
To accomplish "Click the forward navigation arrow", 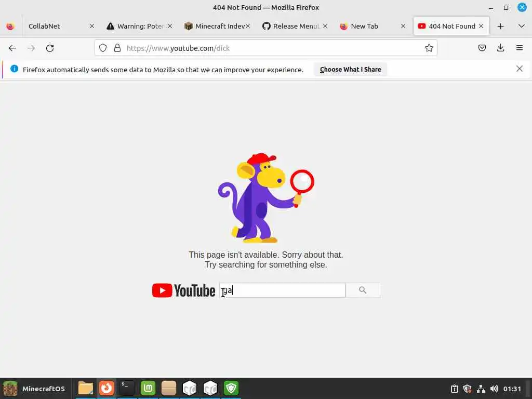I will tap(31, 48).
